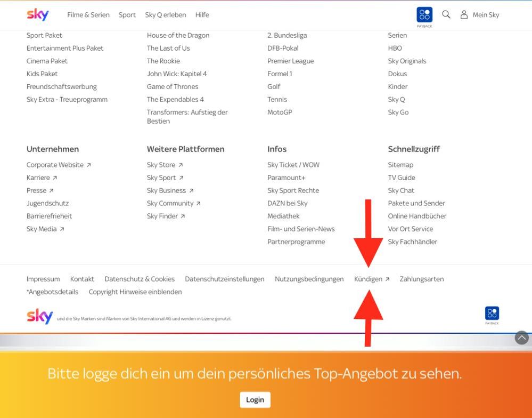Open The Rookie link

(x=163, y=61)
